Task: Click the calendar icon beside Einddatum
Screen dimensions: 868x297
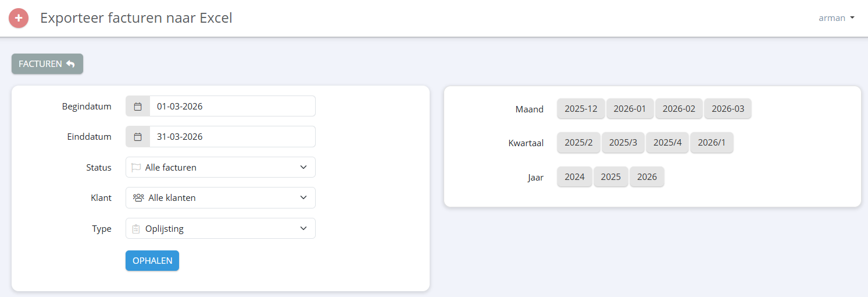Action: tap(138, 137)
